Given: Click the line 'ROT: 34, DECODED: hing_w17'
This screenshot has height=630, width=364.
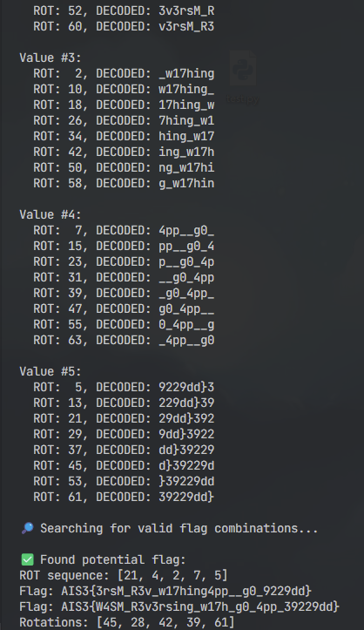Looking at the screenshot, I should [124, 136].
